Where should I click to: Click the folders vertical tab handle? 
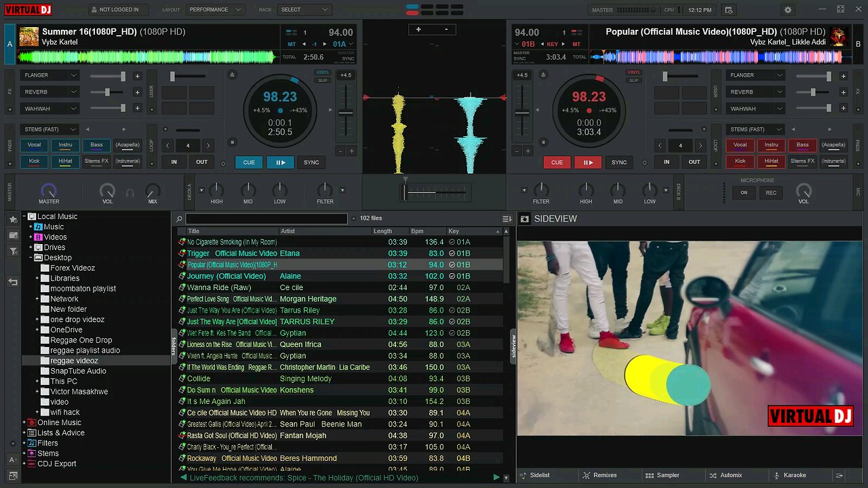coord(174,346)
